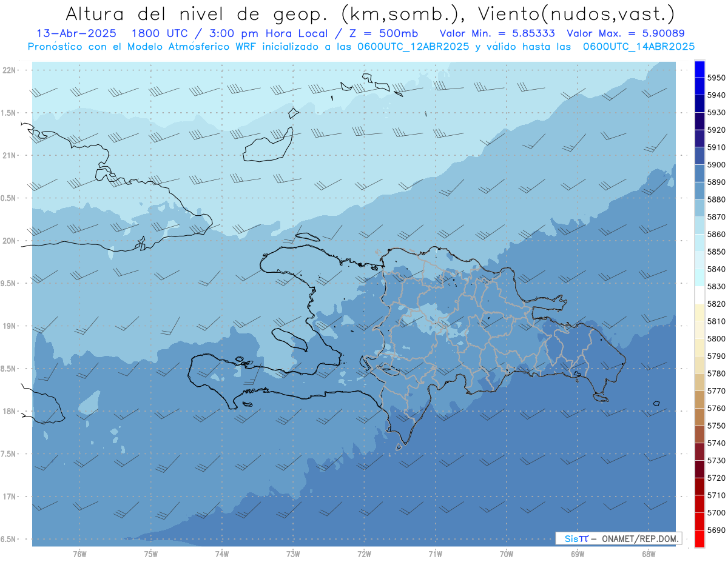
Task: Click the 'Valor Min. = 5.85333' text
Action: point(497,34)
